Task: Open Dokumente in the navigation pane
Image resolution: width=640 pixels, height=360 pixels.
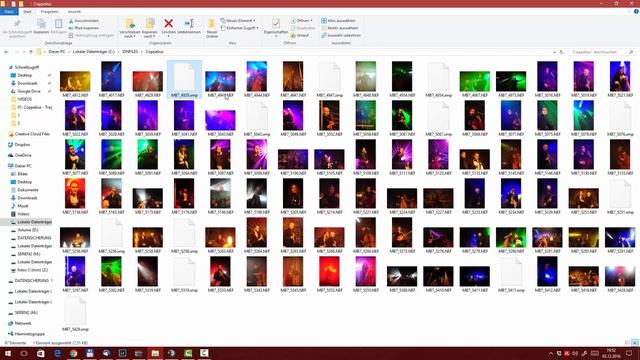Action: 28,190
